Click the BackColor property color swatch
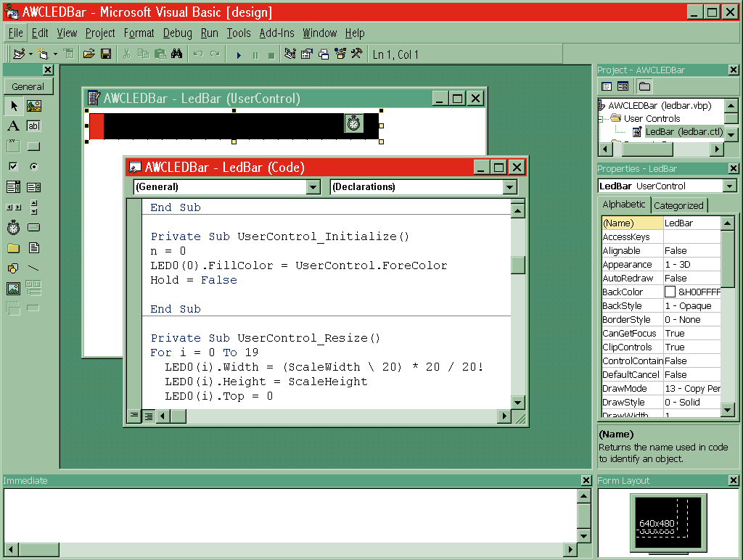This screenshot has height=560, width=743. 670,292
